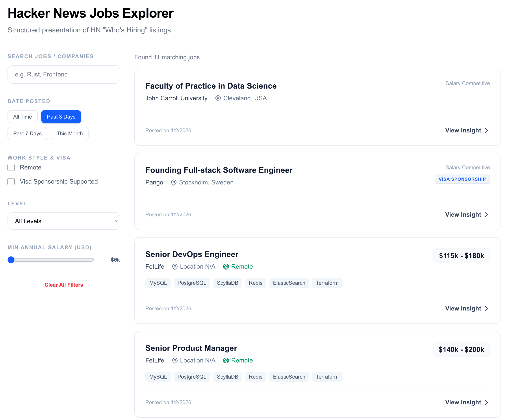Click the chevron arrow on Senior DevOps Engineer's View Insight
Image resolution: width=508 pixels, height=420 pixels.
click(486, 308)
